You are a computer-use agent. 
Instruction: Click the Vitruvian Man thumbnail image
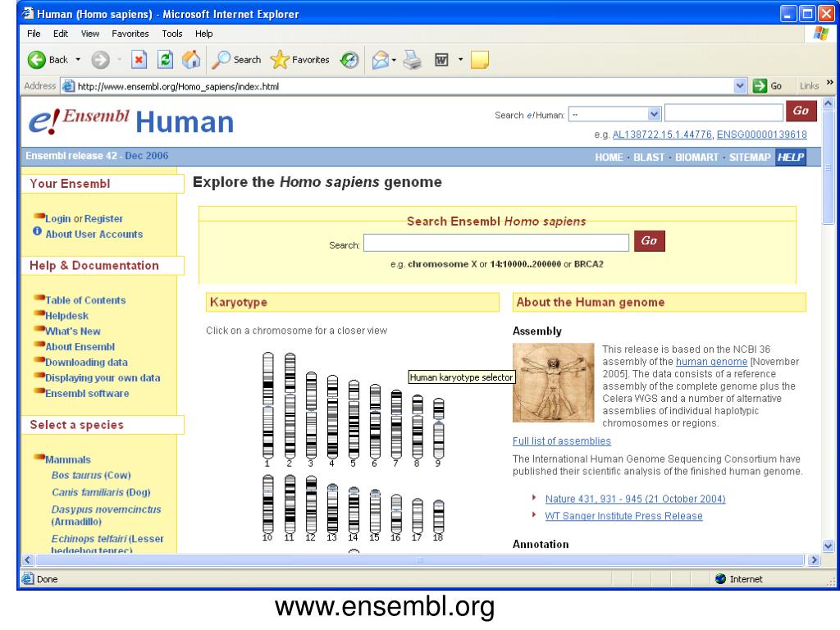pos(554,382)
